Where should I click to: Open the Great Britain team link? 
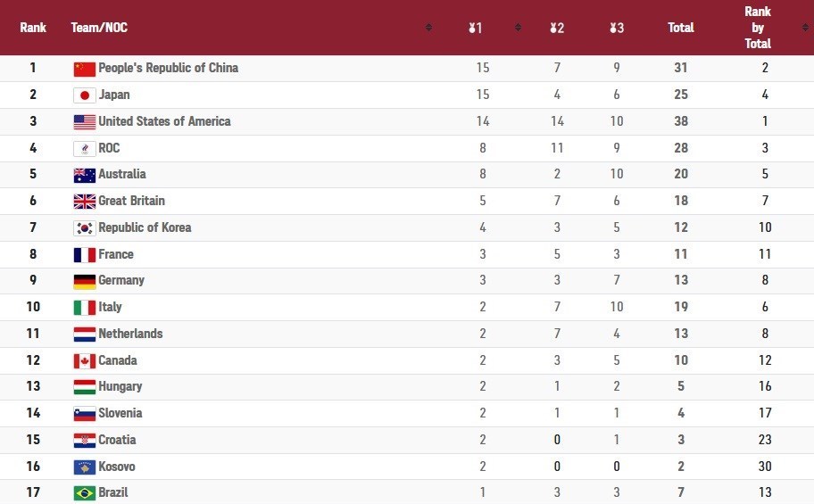click(131, 201)
